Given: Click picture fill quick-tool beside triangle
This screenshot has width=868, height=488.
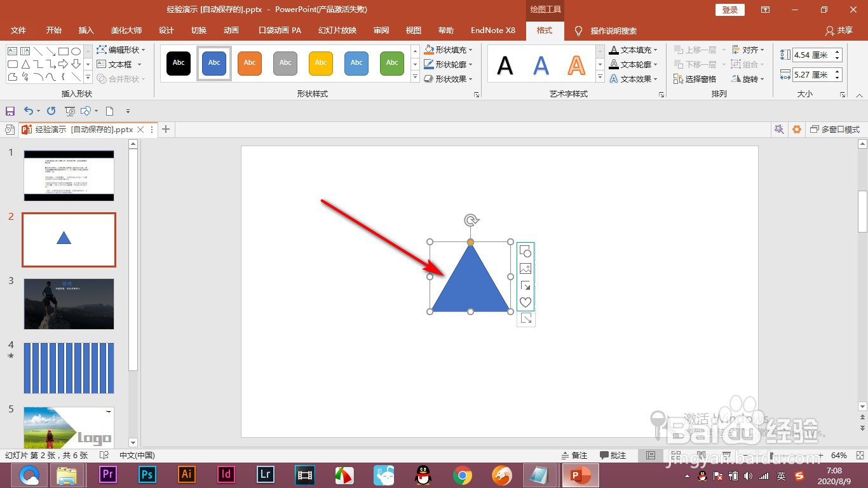Looking at the screenshot, I should point(526,269).
